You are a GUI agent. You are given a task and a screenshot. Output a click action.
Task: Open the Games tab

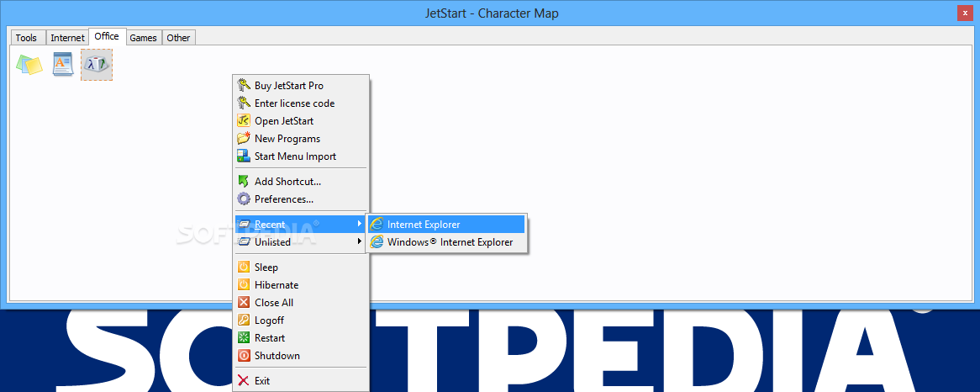click(143, 38)
